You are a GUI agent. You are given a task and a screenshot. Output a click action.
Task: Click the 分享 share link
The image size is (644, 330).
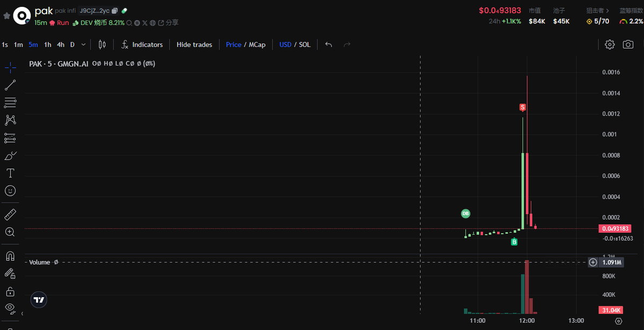pyautogui.click(x=169, y=23)
